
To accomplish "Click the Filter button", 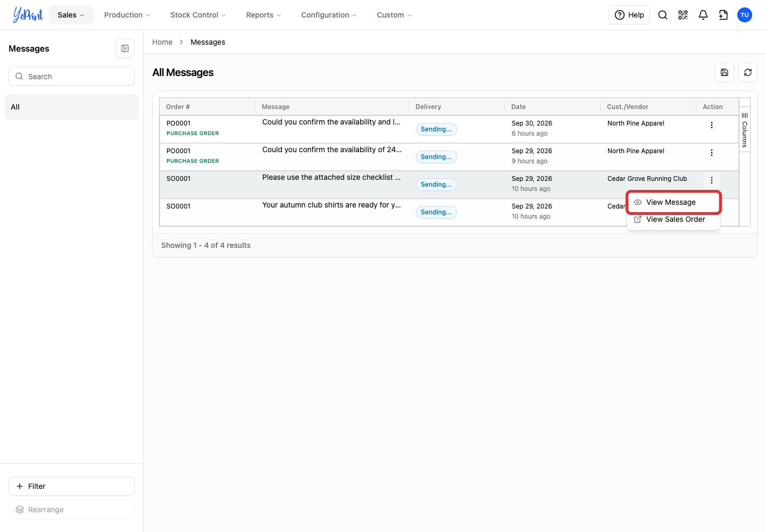I will (71, 486).
